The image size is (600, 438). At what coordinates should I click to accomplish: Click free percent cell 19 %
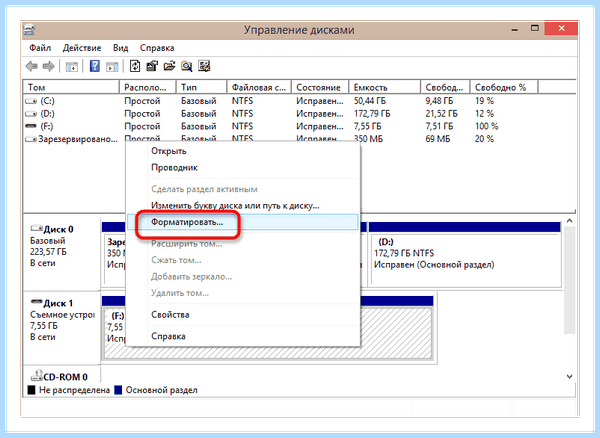(x=484, y=101)
